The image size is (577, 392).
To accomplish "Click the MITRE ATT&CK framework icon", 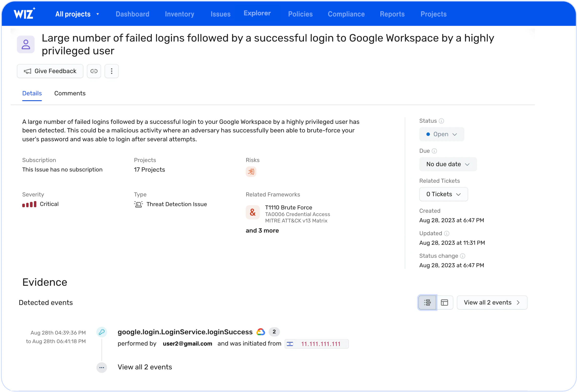I will (253, 212).
